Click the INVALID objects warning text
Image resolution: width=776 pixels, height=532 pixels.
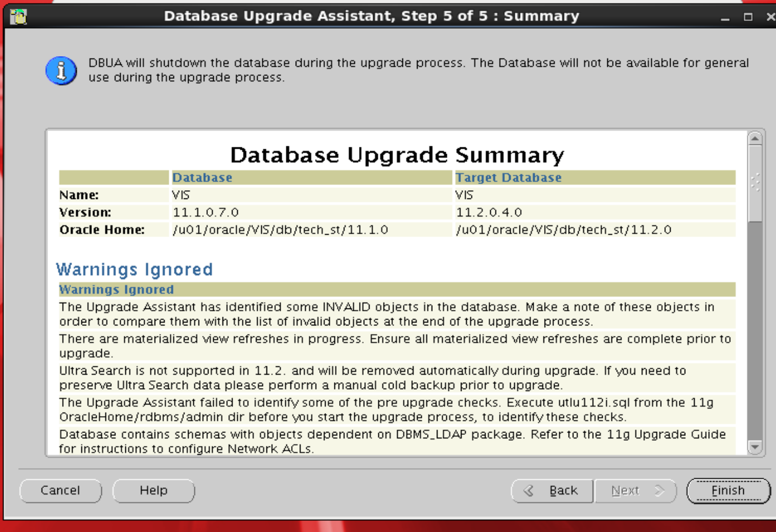(387, 314)
